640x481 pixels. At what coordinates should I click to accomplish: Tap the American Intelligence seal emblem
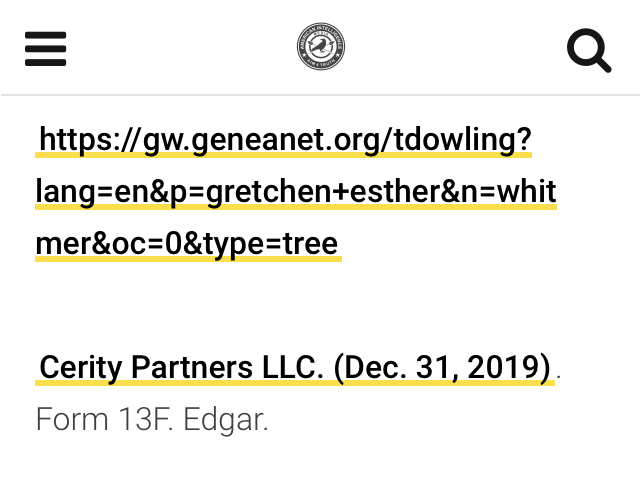point(321,46)
